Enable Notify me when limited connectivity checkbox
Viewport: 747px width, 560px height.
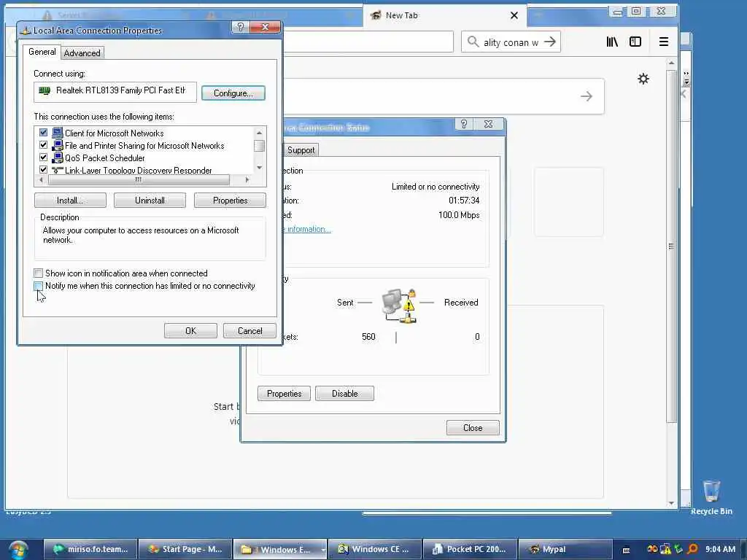coord(38,286)
